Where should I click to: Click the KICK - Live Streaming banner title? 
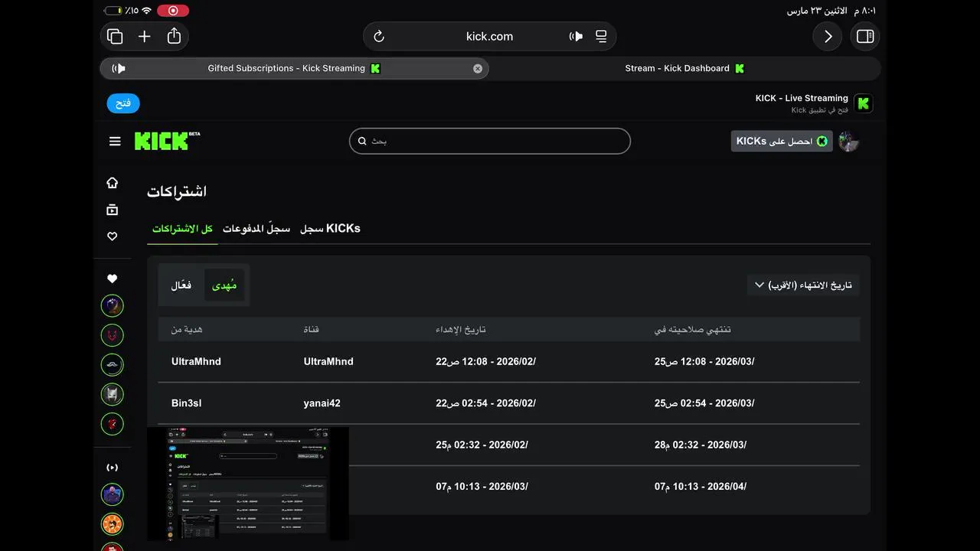802,98
